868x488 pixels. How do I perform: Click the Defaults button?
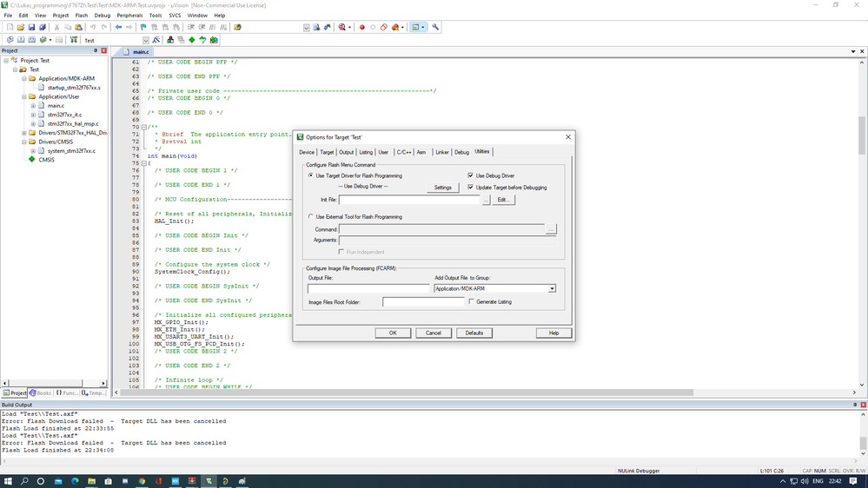(x=474, y=333)
